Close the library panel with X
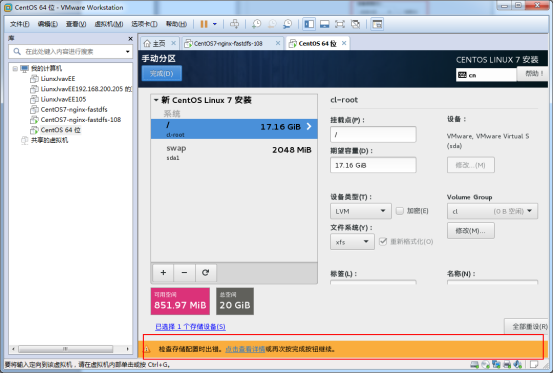Screen dimensions: 553x373 pyautogui.click(x=130, y=38)
